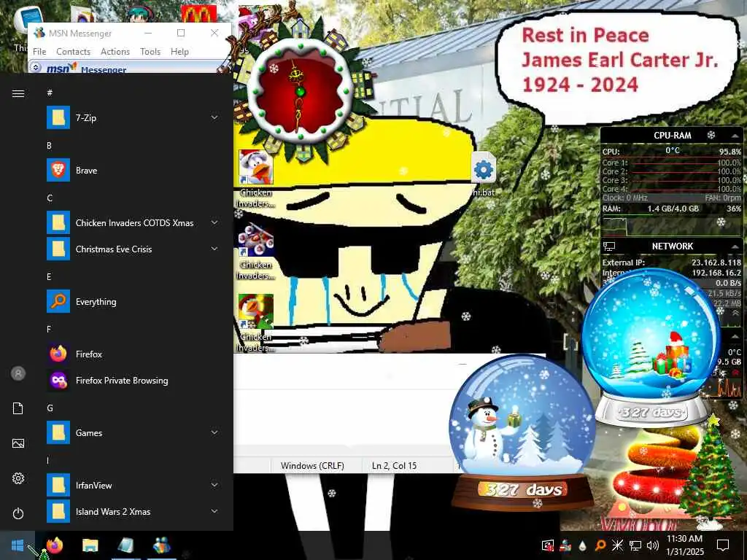The image size is (747, 560).
Task: Expand the Christmas Eve Crisis chevron
Action: click(214, 249)
